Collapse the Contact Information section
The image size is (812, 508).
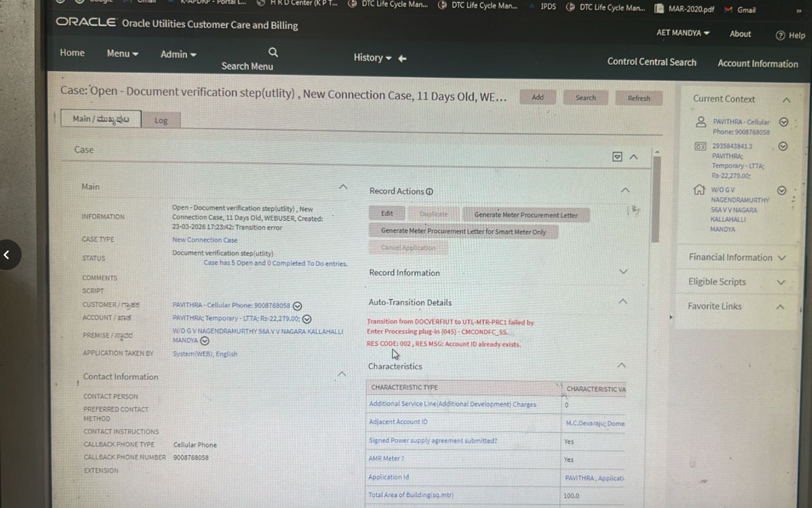[x=342, y=374]
